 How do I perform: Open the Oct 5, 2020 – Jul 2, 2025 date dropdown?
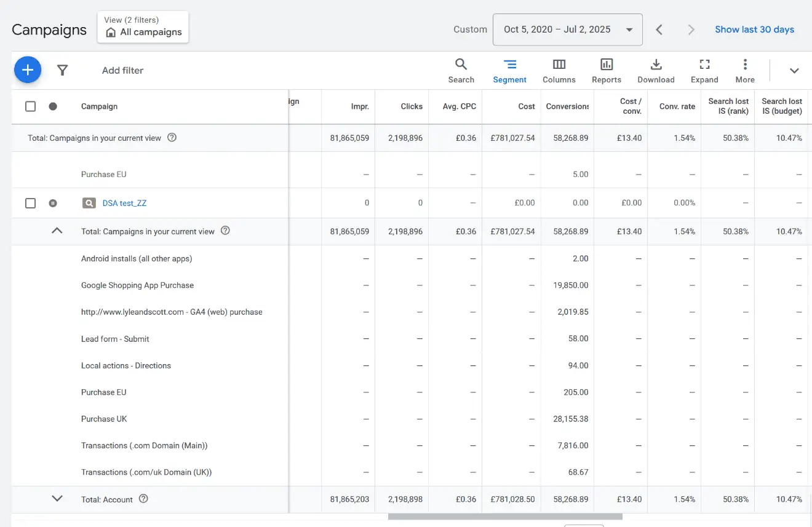[567, 29]
